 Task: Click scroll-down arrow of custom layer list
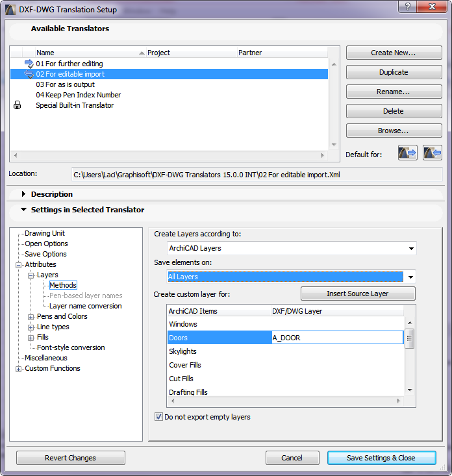pos(410,390)
